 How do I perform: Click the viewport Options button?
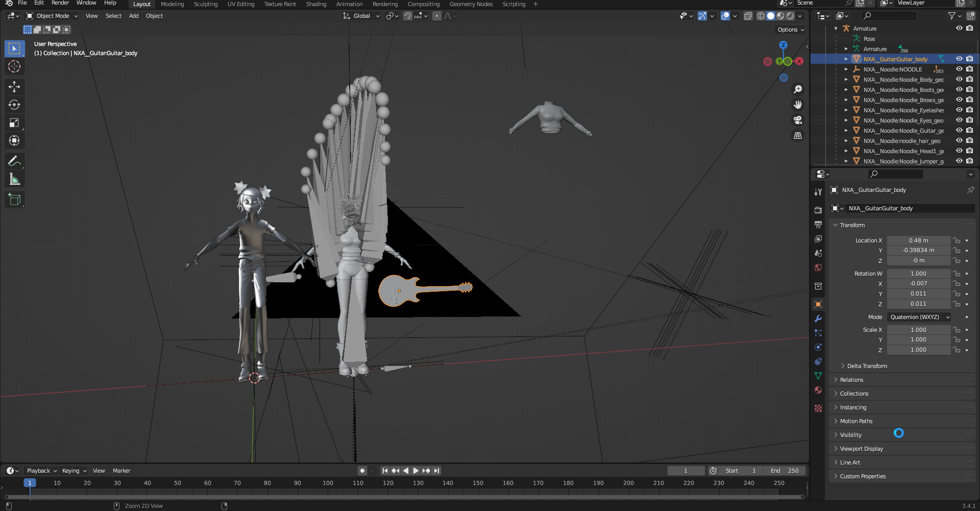pyautogui.click(x=790, y=30)
